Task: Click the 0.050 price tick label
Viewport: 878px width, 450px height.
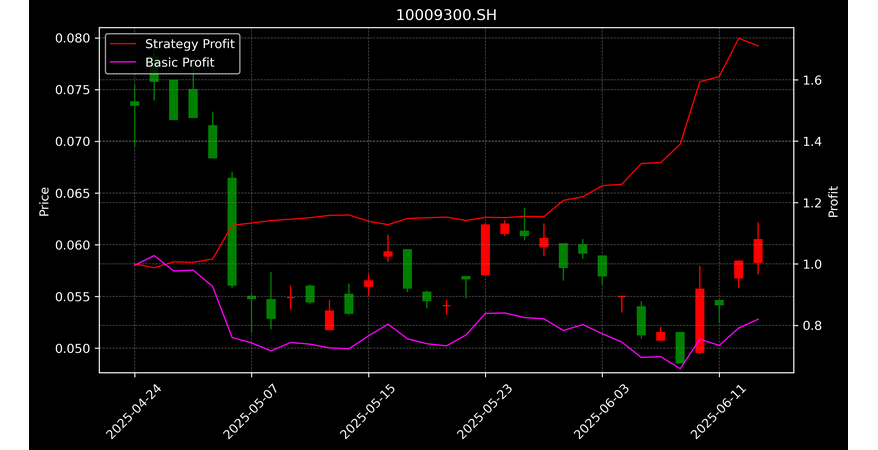Action: [x=73, y=348]
